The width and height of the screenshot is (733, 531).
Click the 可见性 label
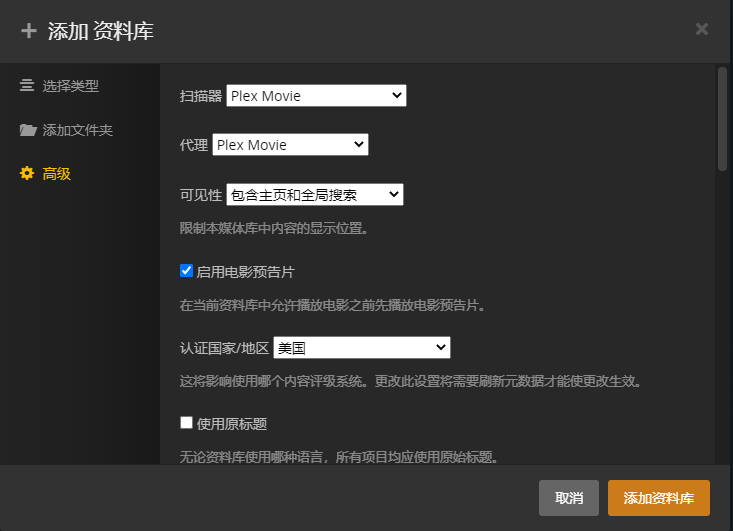(x=201, y=195)
